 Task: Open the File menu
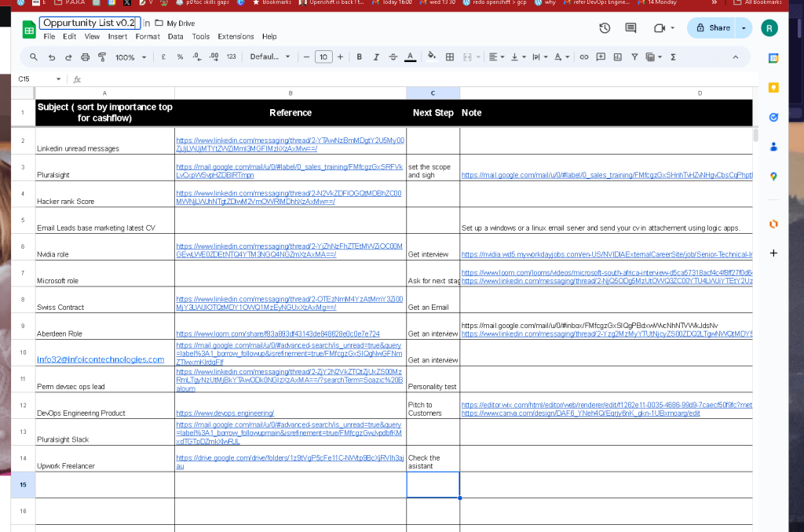(49, 37)
